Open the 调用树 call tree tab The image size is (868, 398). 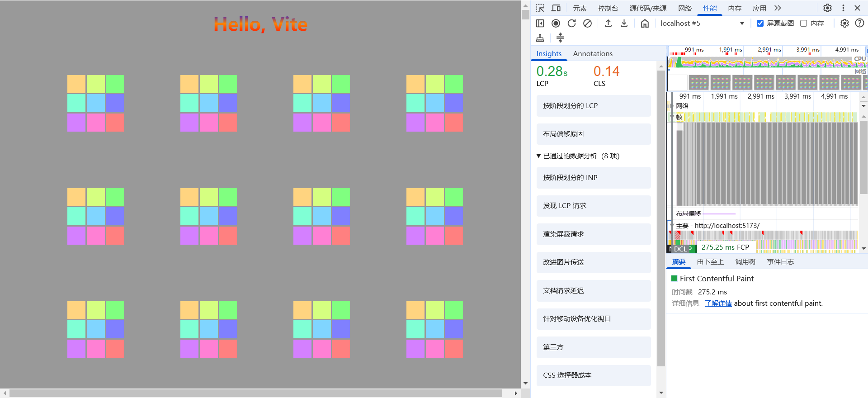[745, 262]
